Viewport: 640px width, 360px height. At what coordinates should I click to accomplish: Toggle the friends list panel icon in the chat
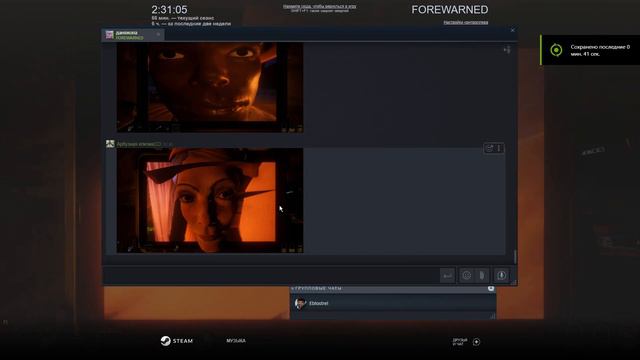pos(507,50)
